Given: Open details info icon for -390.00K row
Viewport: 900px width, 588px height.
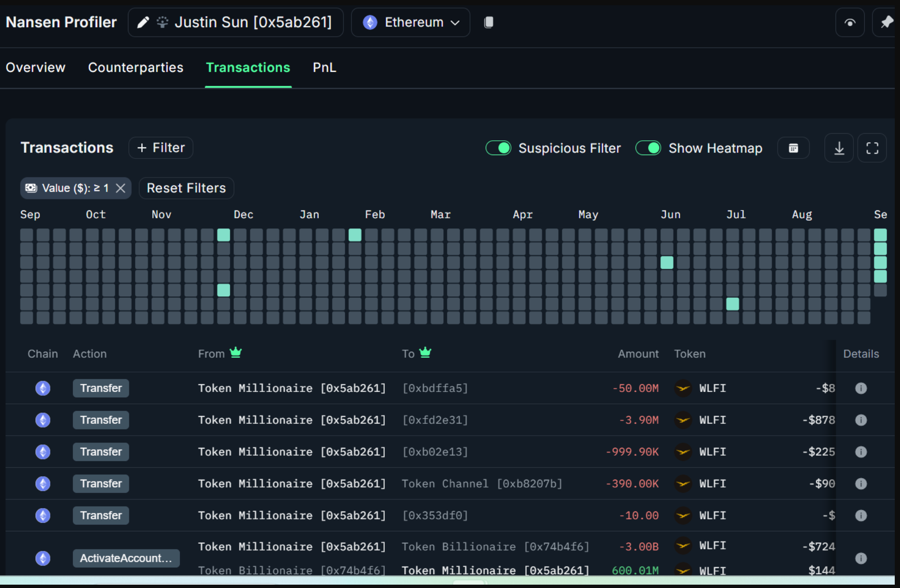Looking at the screenshot, I should coord(861,484).
